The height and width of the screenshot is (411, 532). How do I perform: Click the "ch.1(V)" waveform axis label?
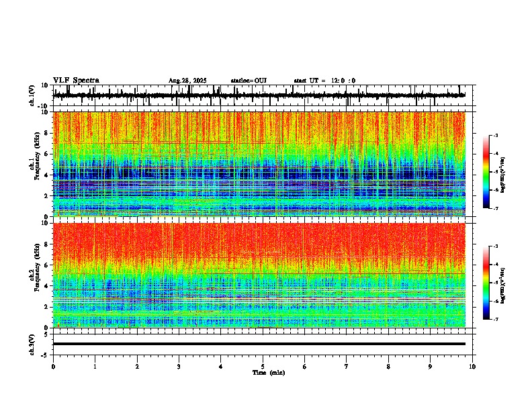point(32,95)
